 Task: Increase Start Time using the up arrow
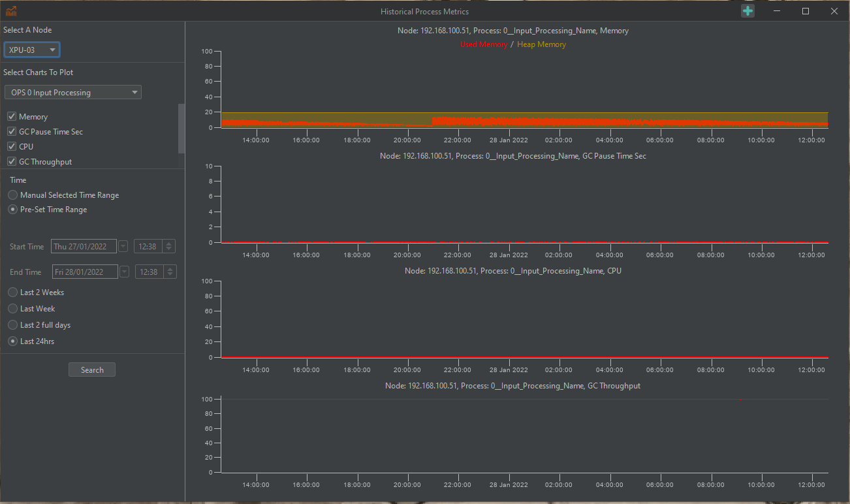169,243
